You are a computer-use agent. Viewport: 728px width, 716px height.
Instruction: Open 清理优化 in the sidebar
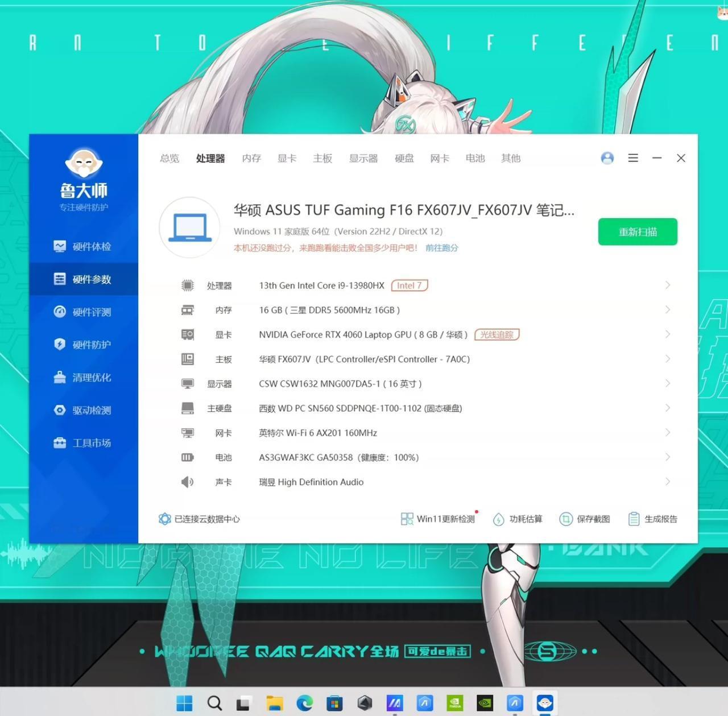[x=83, y=377]
